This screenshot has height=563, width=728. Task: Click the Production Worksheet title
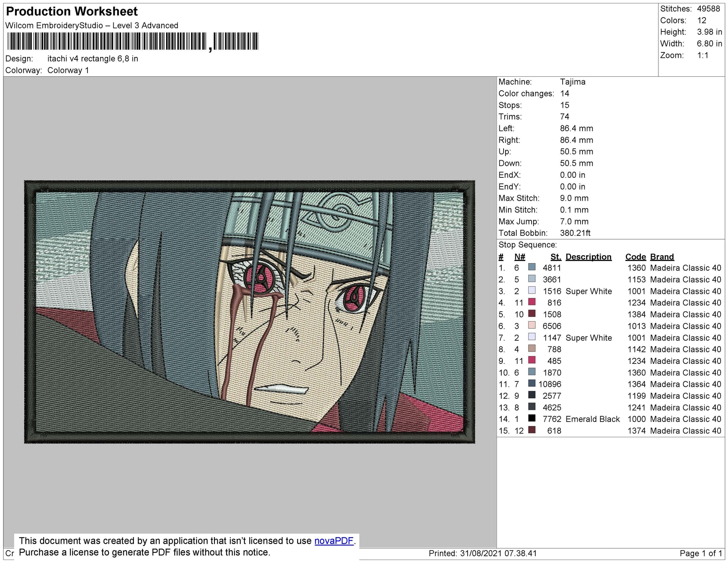tap(72, 12)
